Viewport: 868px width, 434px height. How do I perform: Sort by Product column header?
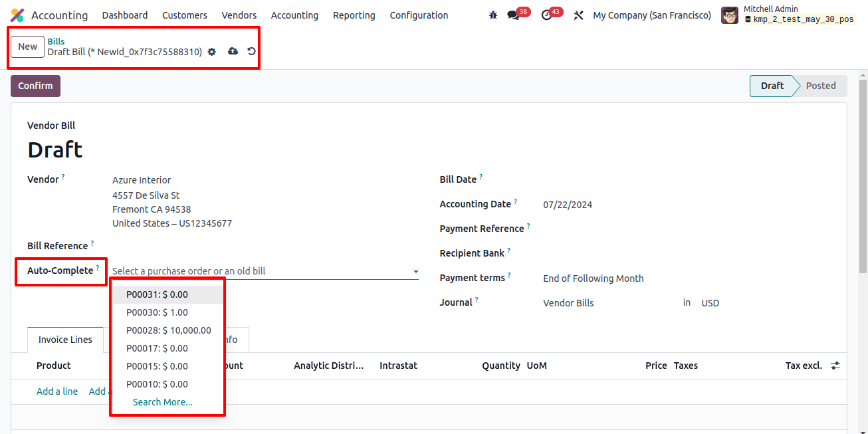coord(54,366)
